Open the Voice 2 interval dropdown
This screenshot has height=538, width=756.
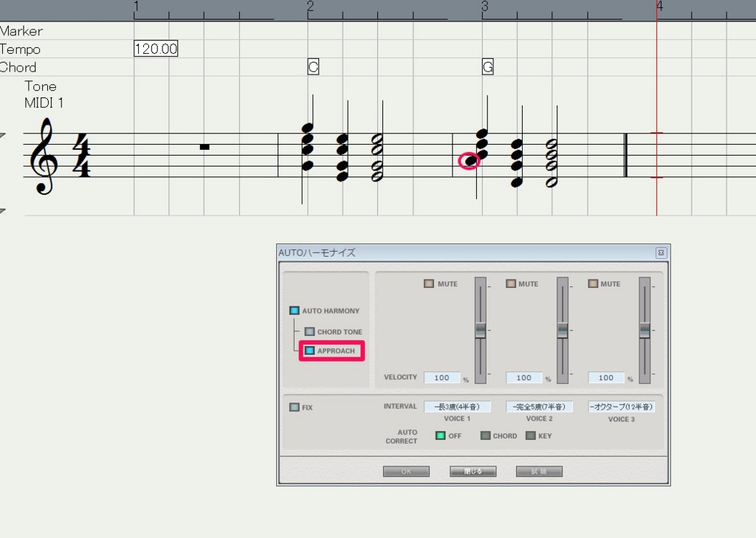[x=539, y=407]
